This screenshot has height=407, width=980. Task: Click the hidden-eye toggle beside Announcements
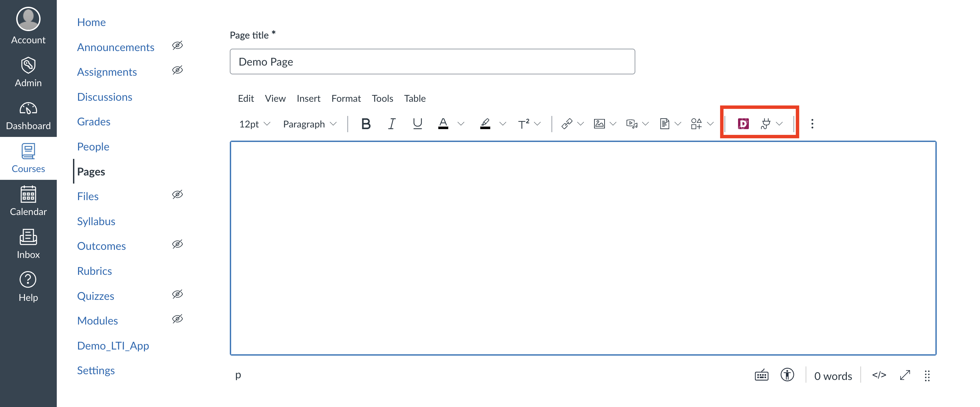coord(178,45)
